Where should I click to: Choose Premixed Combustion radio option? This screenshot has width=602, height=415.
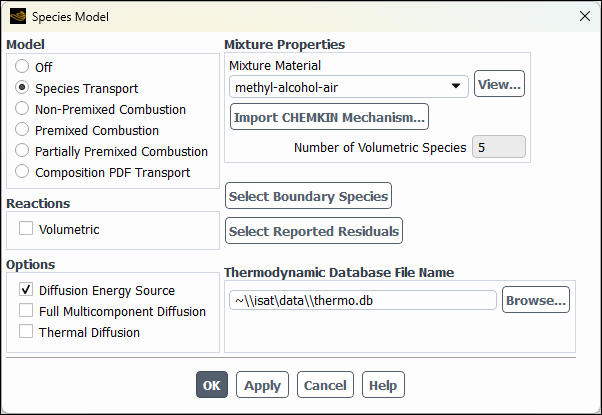[23, 130]
